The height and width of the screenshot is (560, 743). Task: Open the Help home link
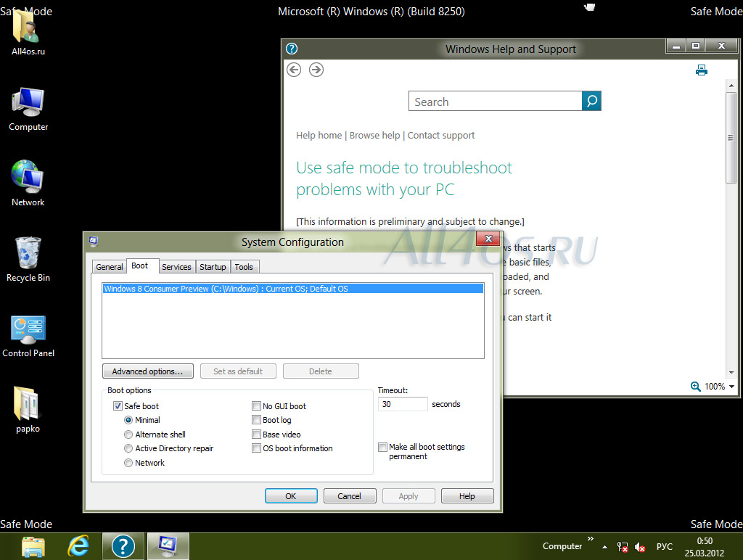(319, 136)
